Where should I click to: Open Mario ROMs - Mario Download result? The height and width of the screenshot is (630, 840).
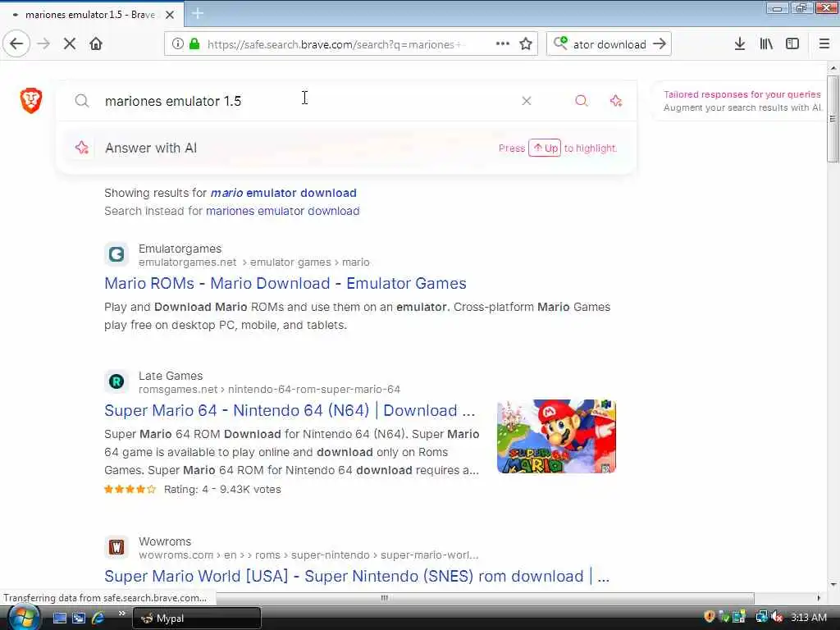[x=285, y=283]
